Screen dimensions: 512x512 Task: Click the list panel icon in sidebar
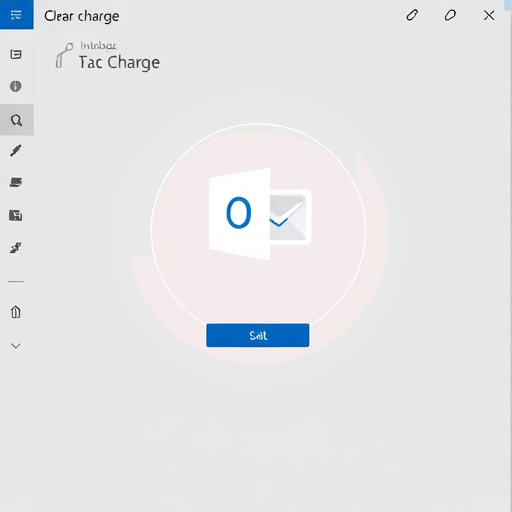coord(16,54)
